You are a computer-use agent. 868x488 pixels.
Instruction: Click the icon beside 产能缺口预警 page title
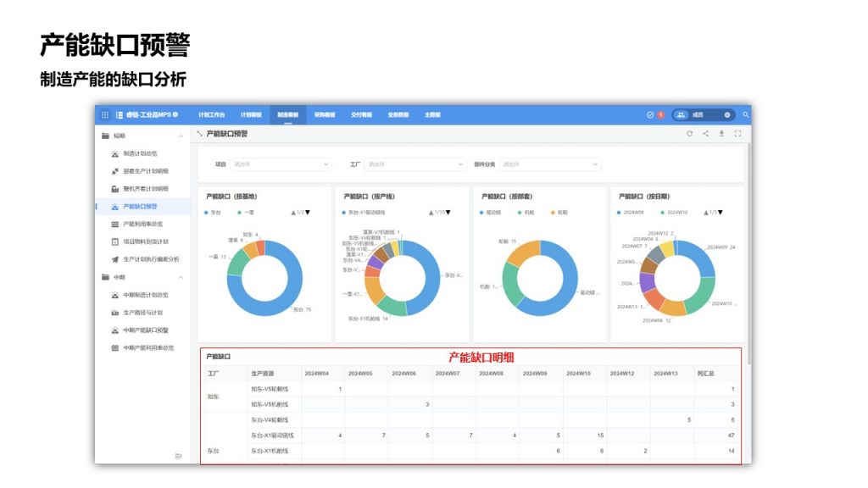click(x=199, y=133)
